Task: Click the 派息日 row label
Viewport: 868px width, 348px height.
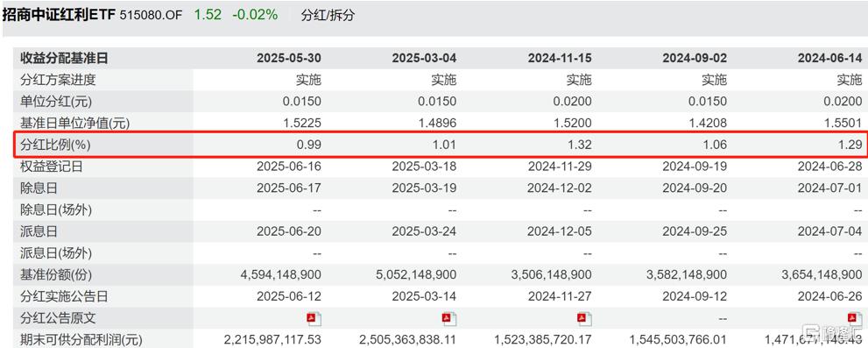Action: tap(39, 231)
